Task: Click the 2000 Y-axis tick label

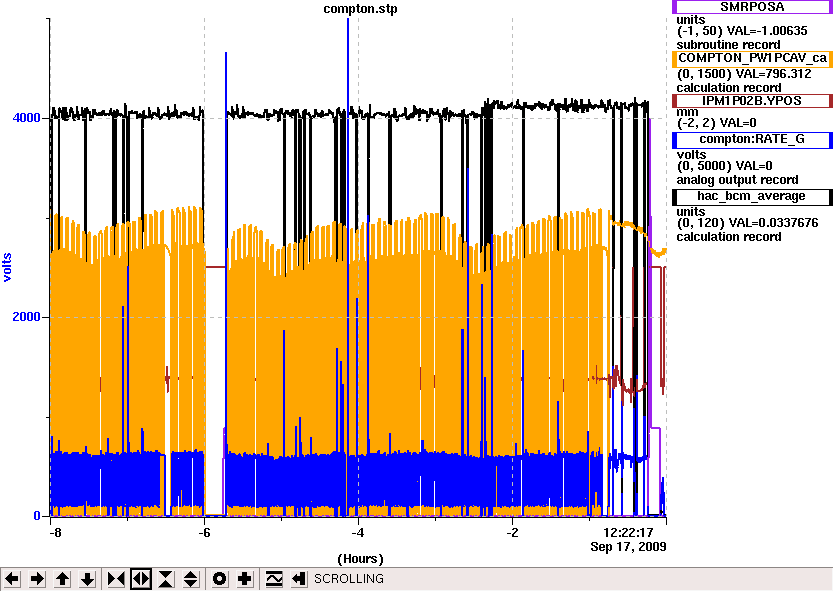Action: click(x=27, y=317)
